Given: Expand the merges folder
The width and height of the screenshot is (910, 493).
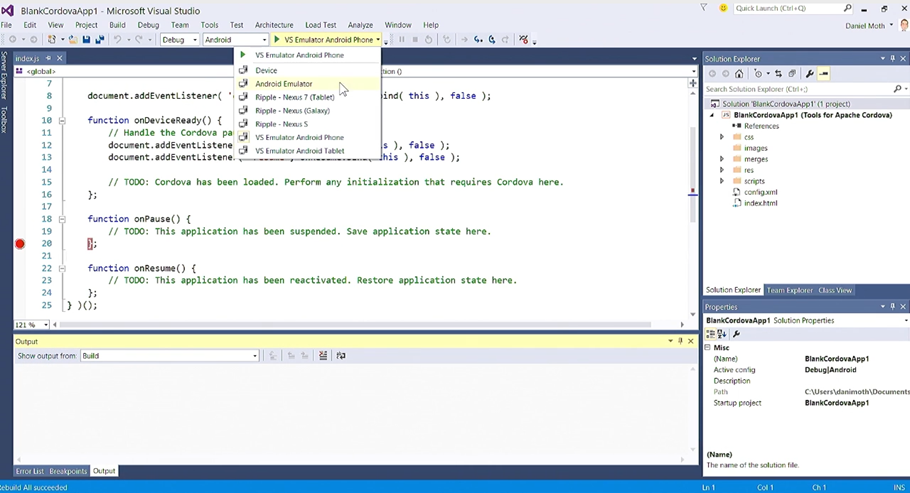Looking at the screenshot, I should tap(722, 159).
